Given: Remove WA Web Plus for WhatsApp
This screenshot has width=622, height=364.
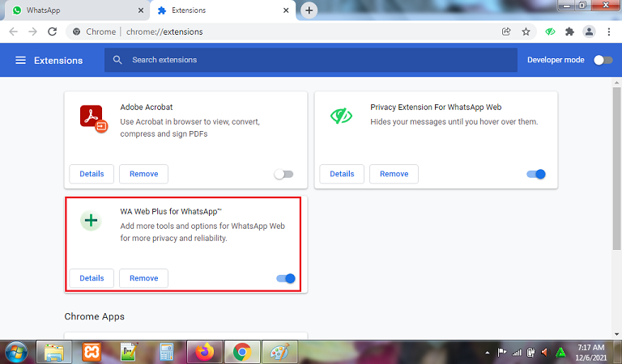Looking at the screenshot, I should pyautogui.click(x=143, y=278).
